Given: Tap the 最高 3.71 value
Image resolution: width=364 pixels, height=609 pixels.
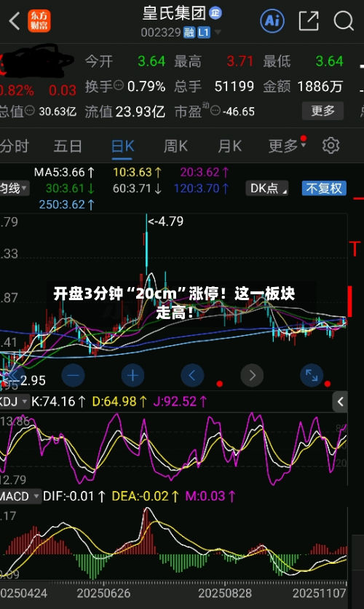Looking at the screenshot, I should pos(240,61).
